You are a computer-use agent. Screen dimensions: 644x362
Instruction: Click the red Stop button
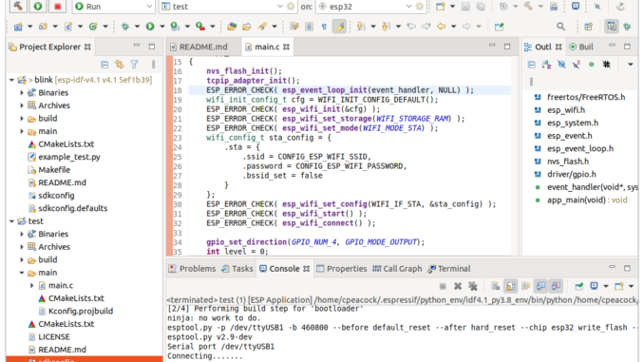pyautogui.click(x=58, y=6)
